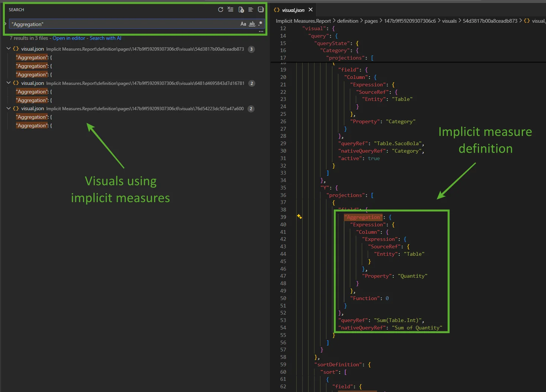The image size is (546, 392).
Task: Open last Aggregation match in 76d54223 file
Action: tap(34, 125)
